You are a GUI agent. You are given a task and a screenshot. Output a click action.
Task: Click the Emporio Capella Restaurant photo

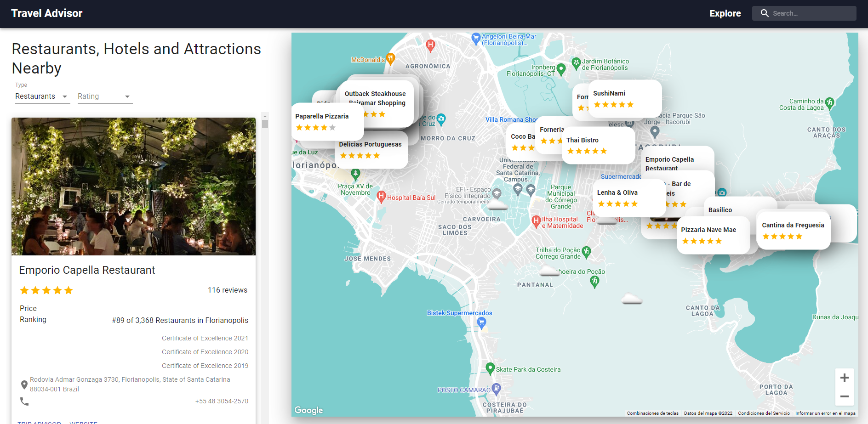coord(133,187)
